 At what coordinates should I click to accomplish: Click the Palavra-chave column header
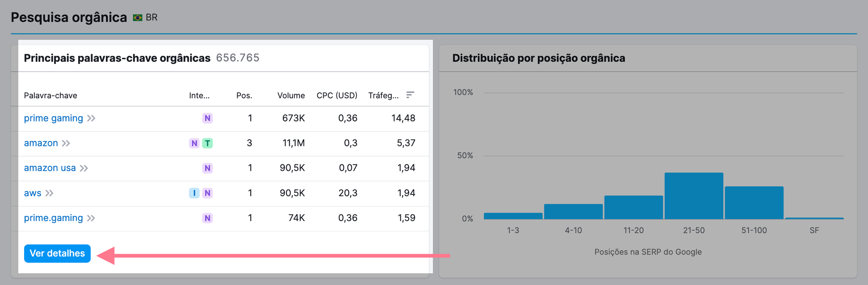click(51, 95)
